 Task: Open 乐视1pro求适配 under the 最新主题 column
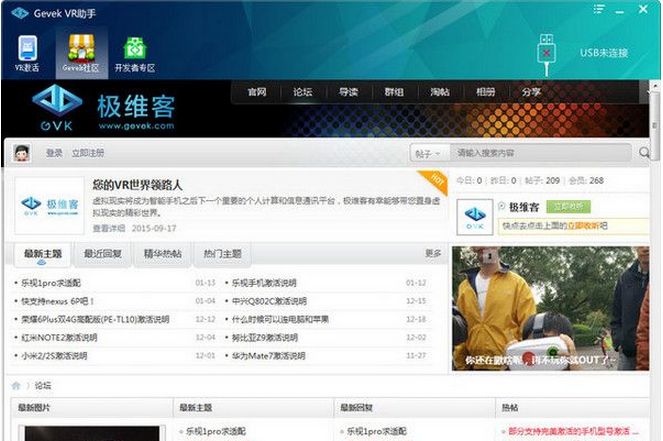[x=216, y=431]
